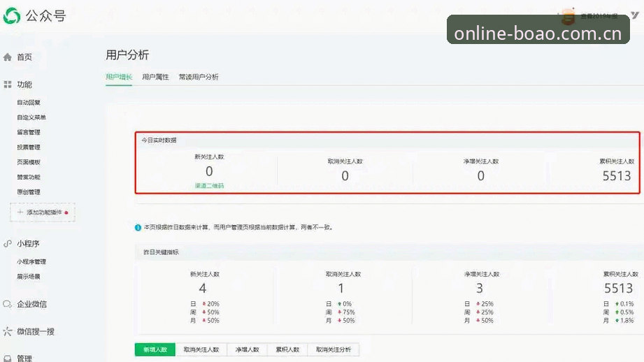
Task: Open 自动回复 in the sidebar
Action: 29,102
